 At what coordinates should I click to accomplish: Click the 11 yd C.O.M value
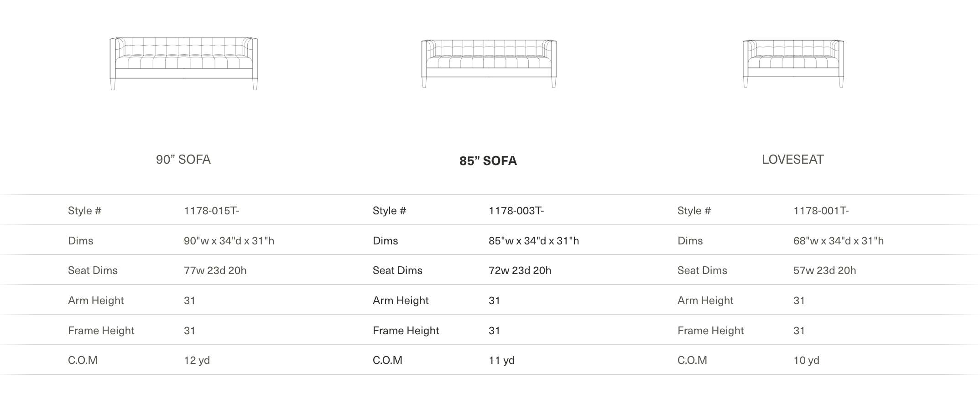pos(502,360)
